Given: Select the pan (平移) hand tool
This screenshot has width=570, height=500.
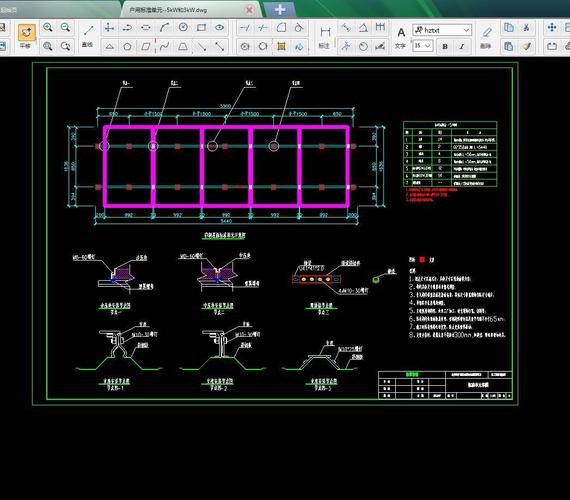Looking at the screenshot, I should tap(27, 36).
